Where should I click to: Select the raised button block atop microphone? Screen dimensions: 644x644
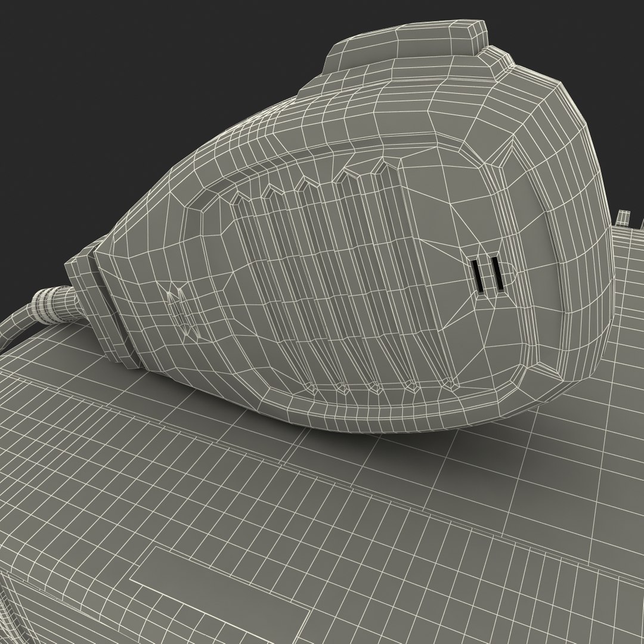click(x=404, y=47)
